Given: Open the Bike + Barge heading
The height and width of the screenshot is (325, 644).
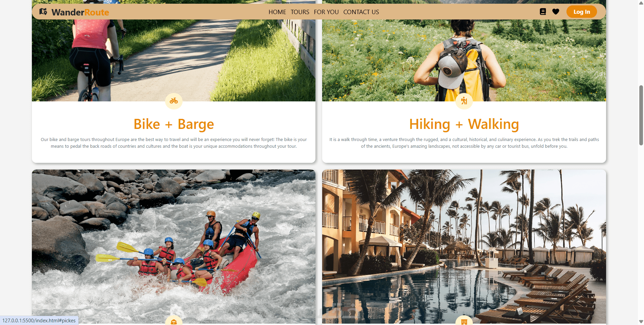Looking at the screenshot, I should 174,124.
